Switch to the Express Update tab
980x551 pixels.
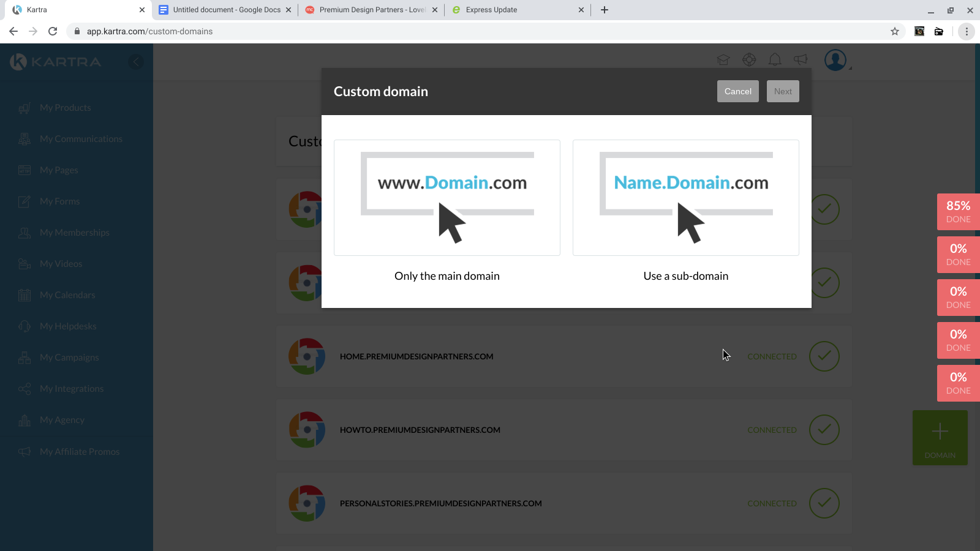[x=518, y=10]
